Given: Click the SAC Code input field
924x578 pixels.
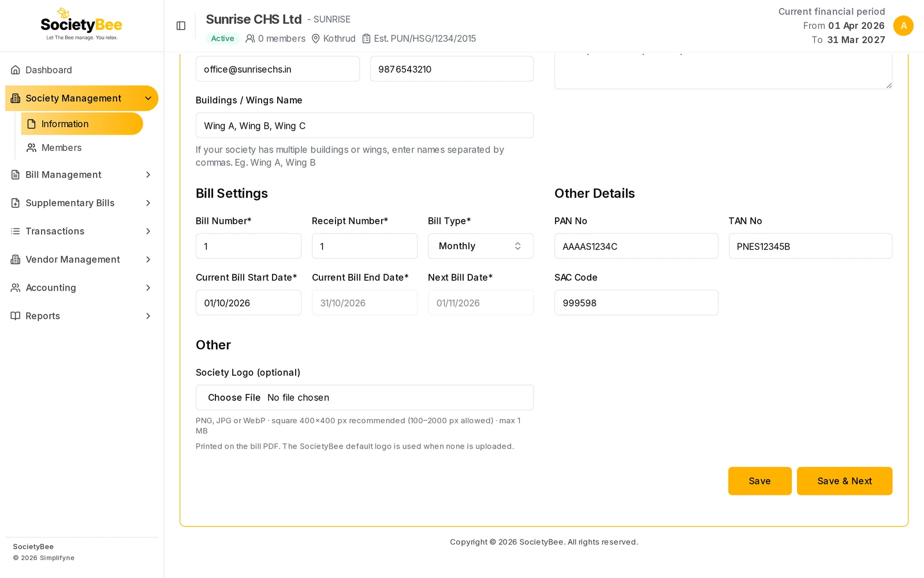Looking at the screenshot, I should 636,303.
